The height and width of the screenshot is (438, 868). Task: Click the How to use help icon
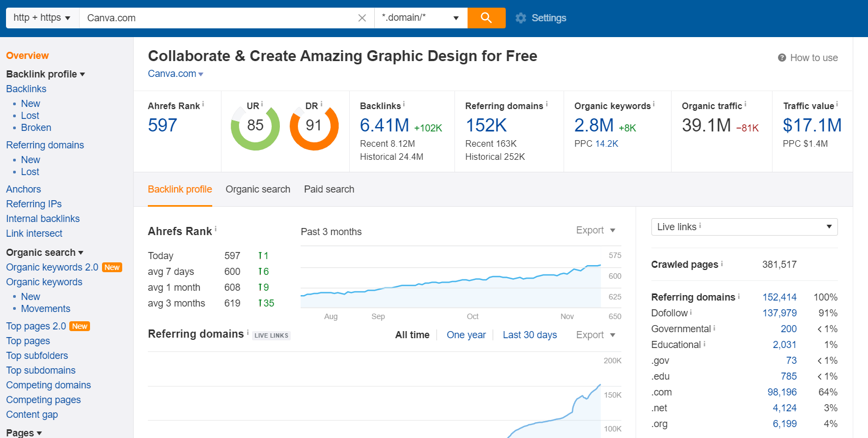point(782,58)
